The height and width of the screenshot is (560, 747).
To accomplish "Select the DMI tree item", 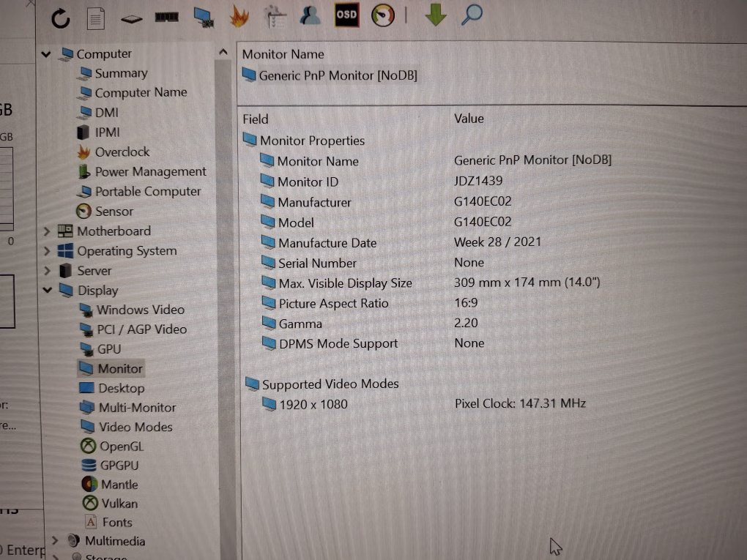I will [98, 113].
